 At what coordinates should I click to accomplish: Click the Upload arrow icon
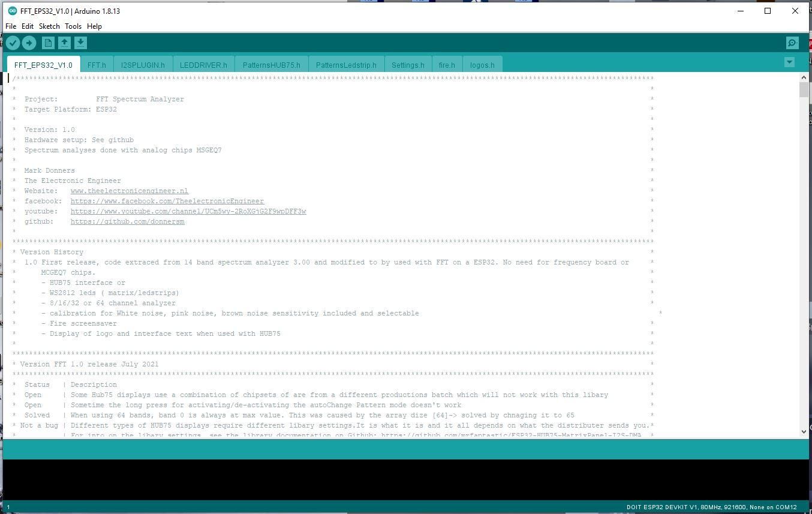pyautogui.click(x=29, y=43)
